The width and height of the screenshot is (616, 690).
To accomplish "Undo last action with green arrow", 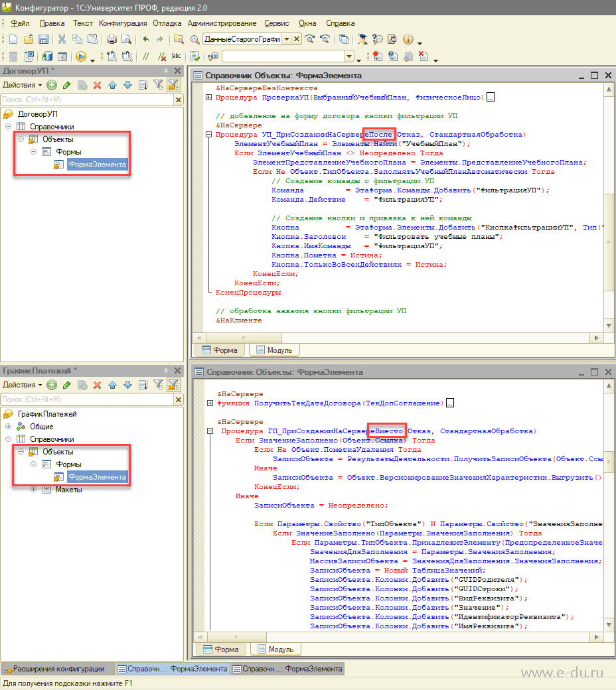I will pos(146,39).
